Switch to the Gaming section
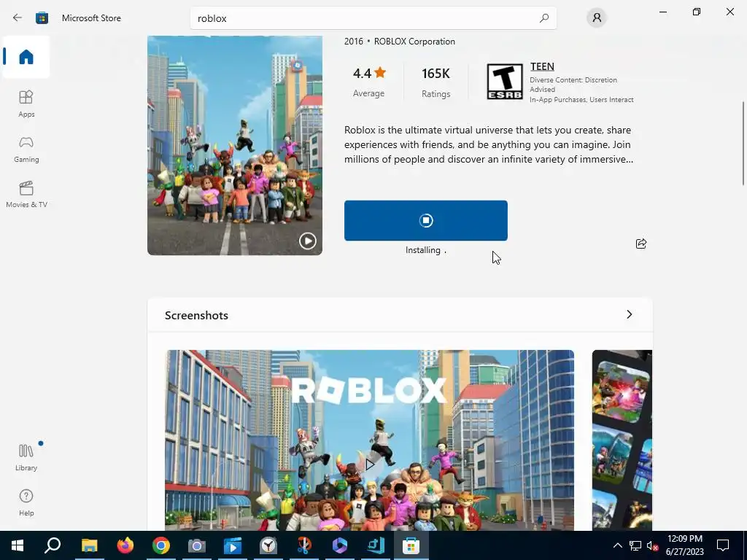The image size is (747, 560). pos(26,149)
